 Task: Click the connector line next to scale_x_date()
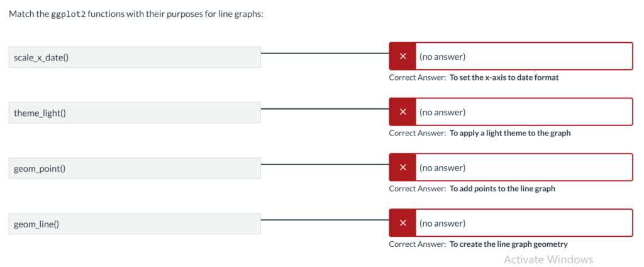(x=325, y=54)
